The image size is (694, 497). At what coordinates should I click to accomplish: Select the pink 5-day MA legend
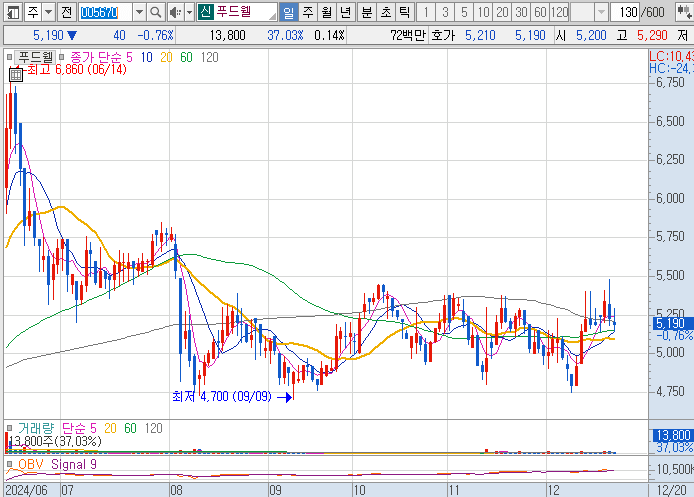[x=129, y=57]
